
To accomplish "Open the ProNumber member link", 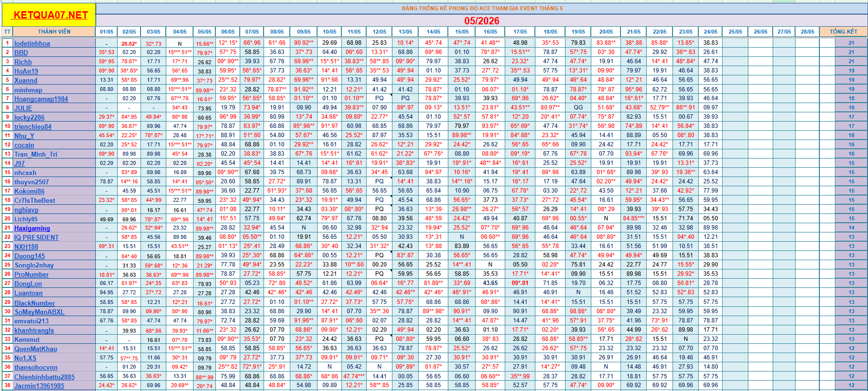I will (x=32, y=274).
